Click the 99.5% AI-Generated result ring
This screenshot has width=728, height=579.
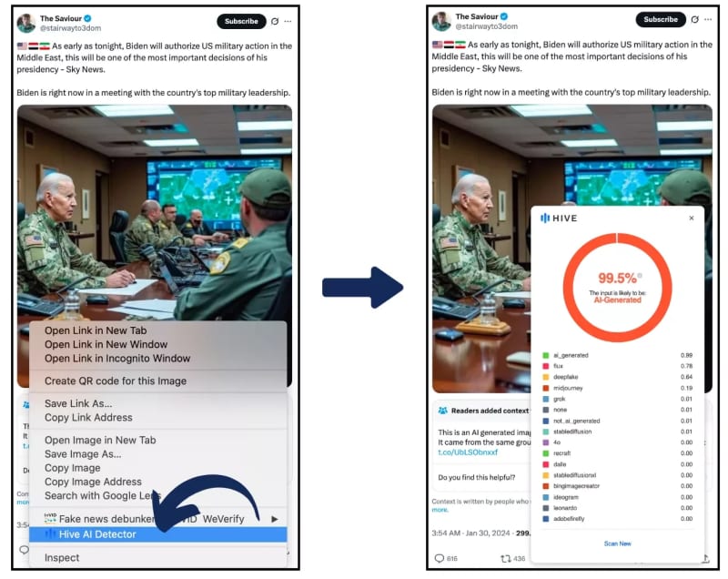point(617,288)
